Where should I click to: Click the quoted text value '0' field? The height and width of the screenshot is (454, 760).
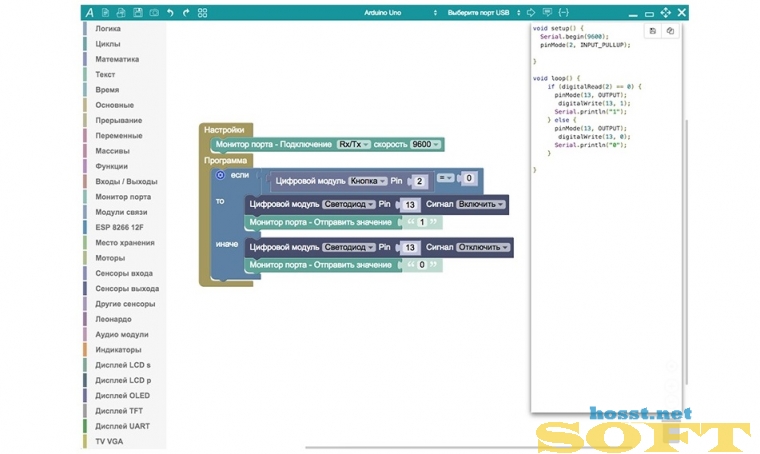pyautogui.click(x=422, y=265)
